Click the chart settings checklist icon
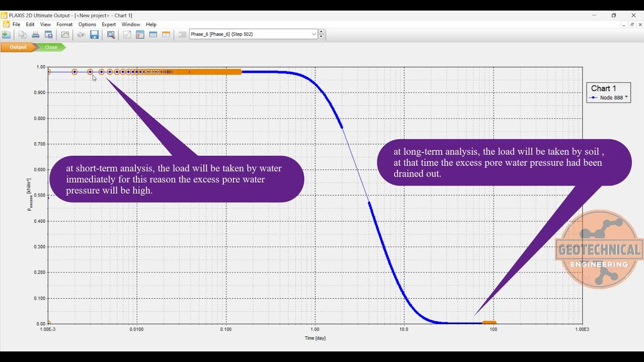 pyautogui.click(x=140, y=35)
